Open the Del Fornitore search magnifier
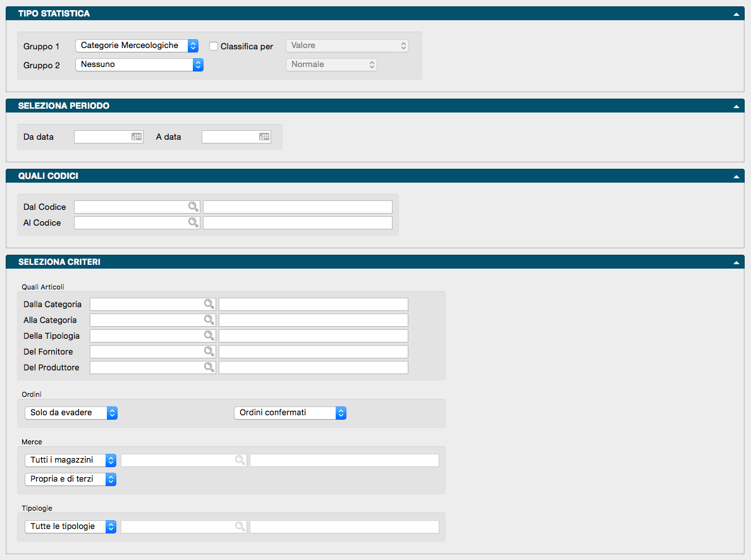The width and height of the screenshot is (751, 560). 209,351
